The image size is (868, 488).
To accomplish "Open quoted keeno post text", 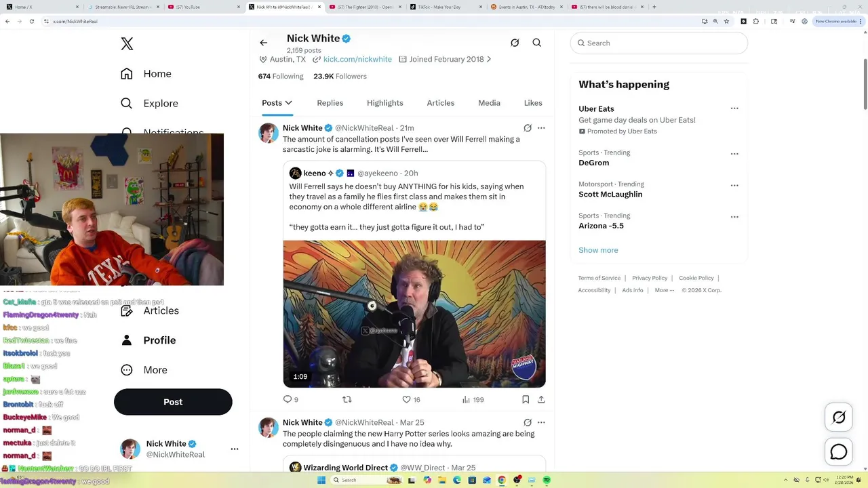I will coord(407,207).
